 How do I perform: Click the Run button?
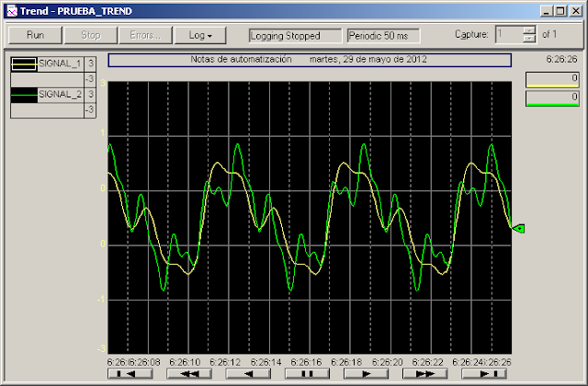click(x=35, y=35)
